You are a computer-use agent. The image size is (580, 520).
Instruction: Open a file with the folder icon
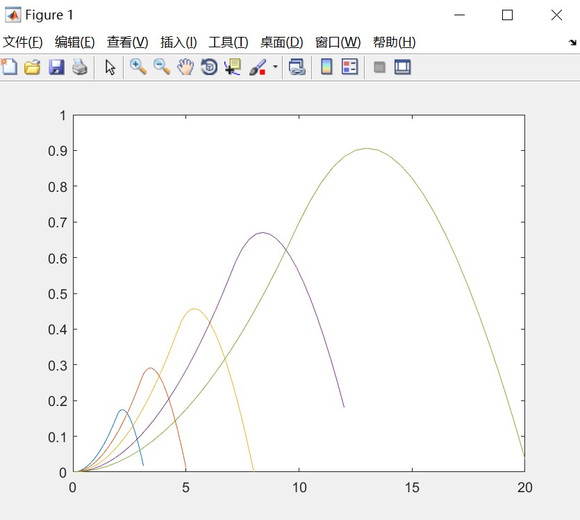click(32, 67)
